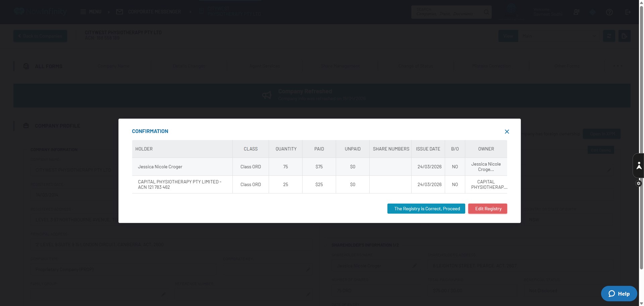
Task: Click the export document icon button
Action: 624,36
